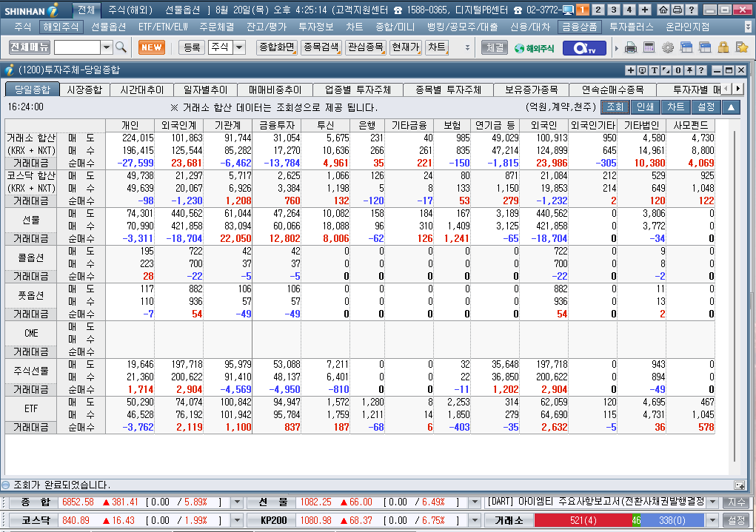Click the help icon in window 1200 header
This screenshot has height=532, width=756.
click(x=701, y=70)
